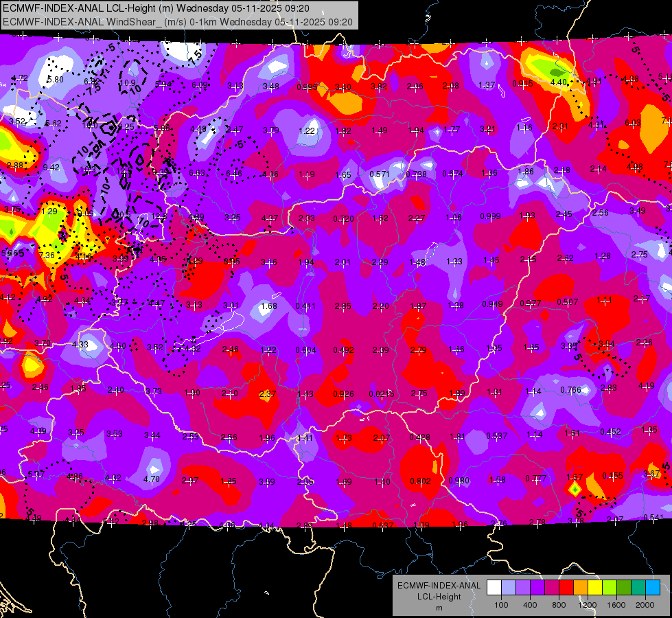Click the grid value 0.995

[x=307, y=87]
